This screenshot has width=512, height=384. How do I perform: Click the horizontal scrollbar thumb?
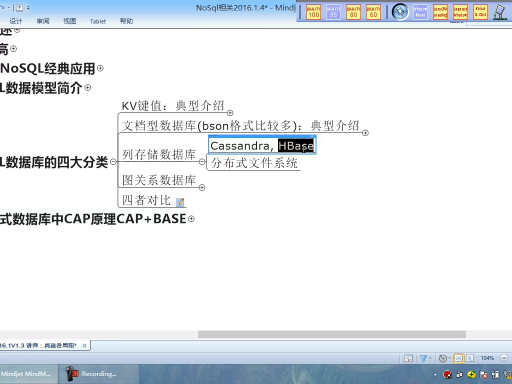pyautogui.click(x=332, y=334)
